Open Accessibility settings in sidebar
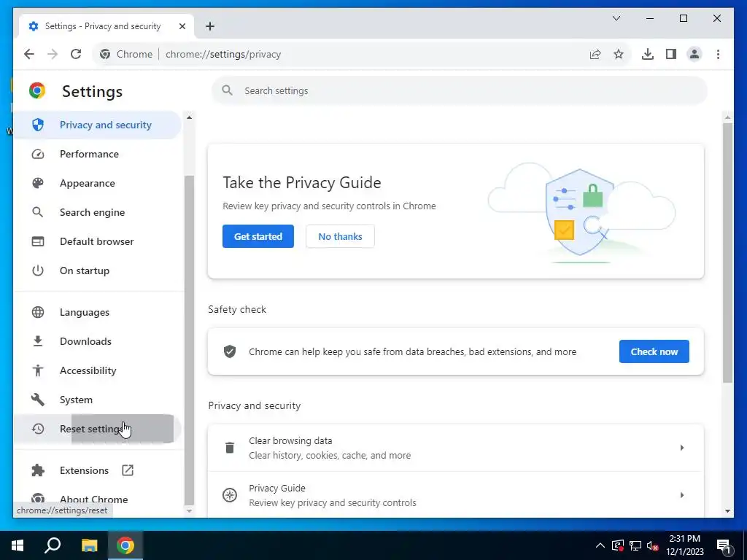 [88, 370]
